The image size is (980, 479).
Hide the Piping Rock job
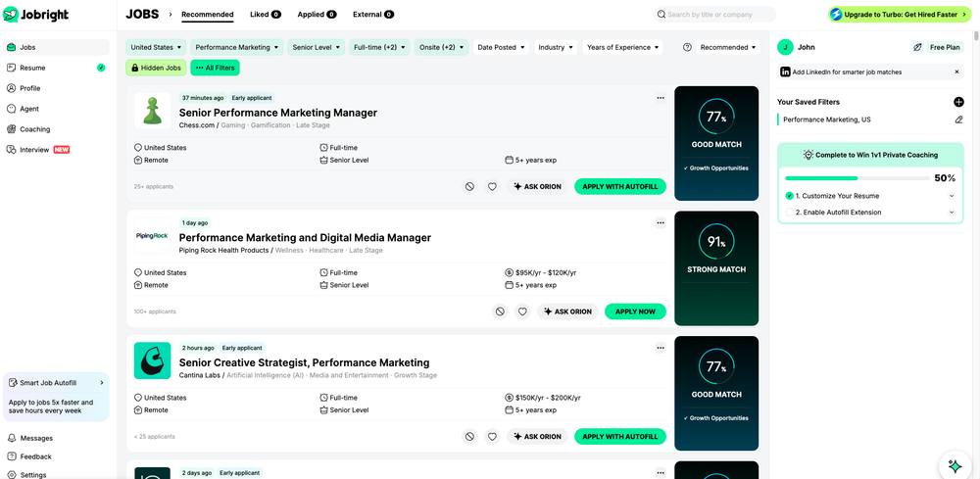[x=500, y=311]
